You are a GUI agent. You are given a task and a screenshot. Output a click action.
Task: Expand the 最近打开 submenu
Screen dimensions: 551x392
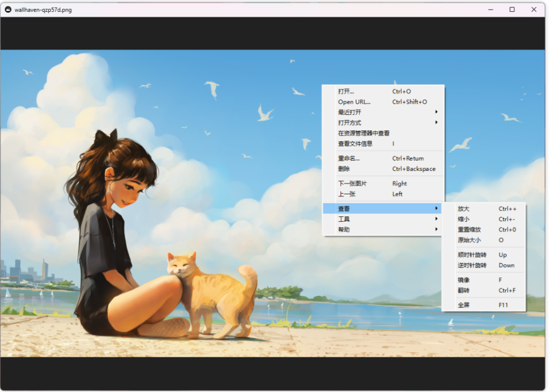(x=383, y=112)
